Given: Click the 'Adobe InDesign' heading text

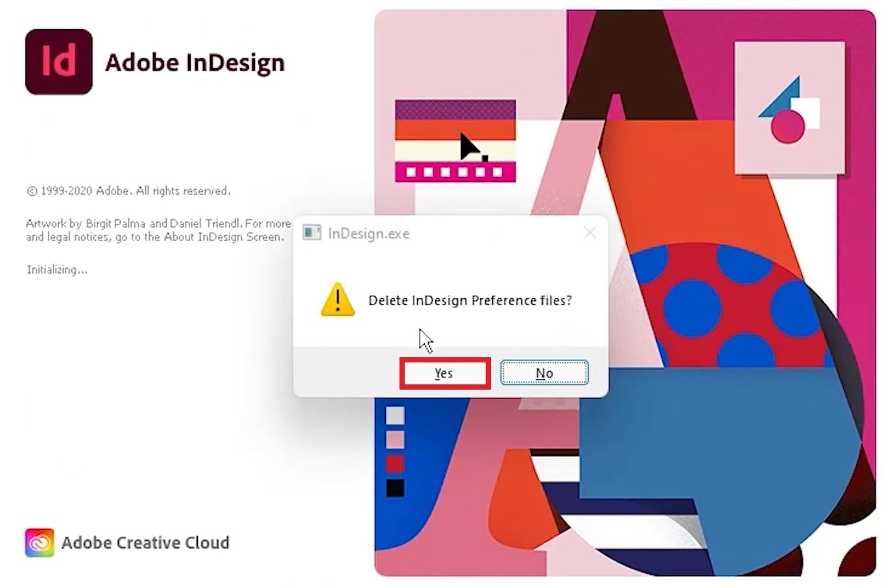Looking at the screenshot, I should (195, 63).
